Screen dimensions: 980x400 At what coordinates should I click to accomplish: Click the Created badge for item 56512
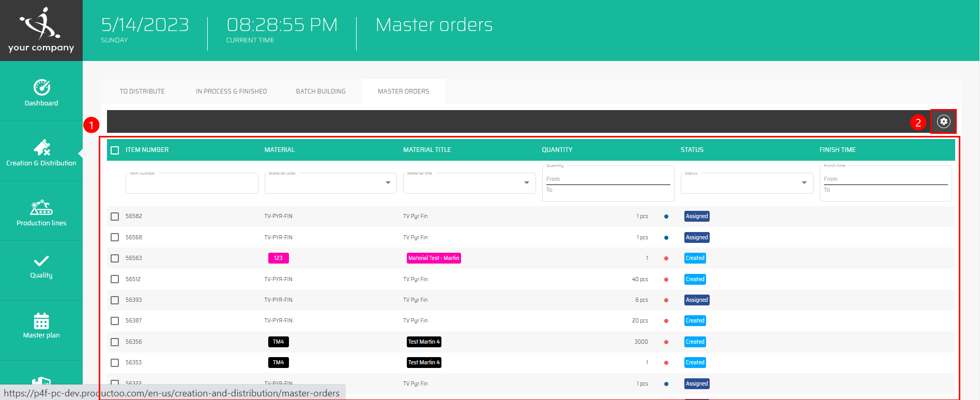point(695,280)
